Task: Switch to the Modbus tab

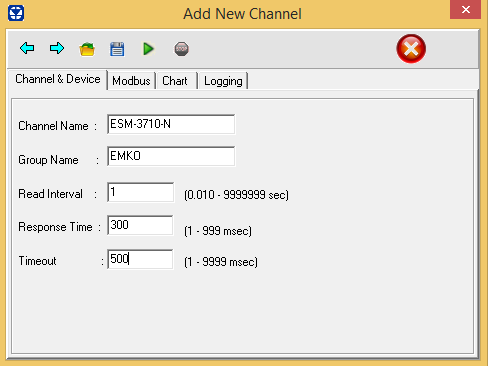Action: [131, 81]
